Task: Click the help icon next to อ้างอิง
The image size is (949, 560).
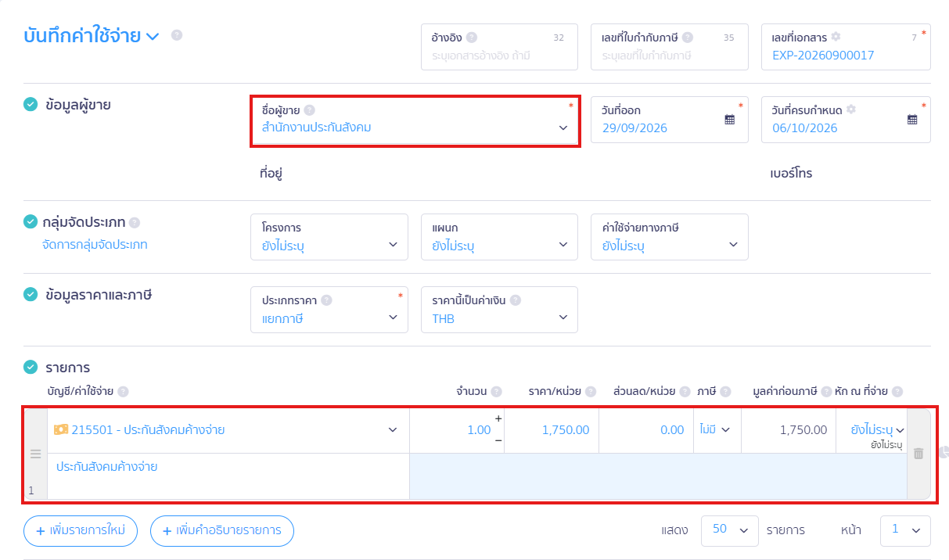Action: tap(472, 38)
